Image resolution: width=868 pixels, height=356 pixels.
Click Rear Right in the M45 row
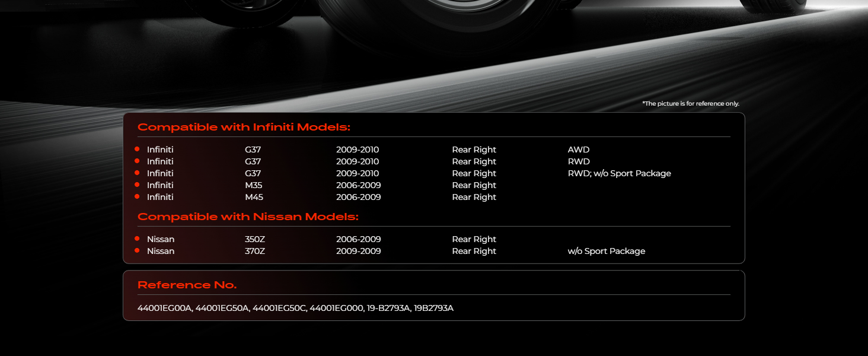pyautogui.click(x=474, y=197)
